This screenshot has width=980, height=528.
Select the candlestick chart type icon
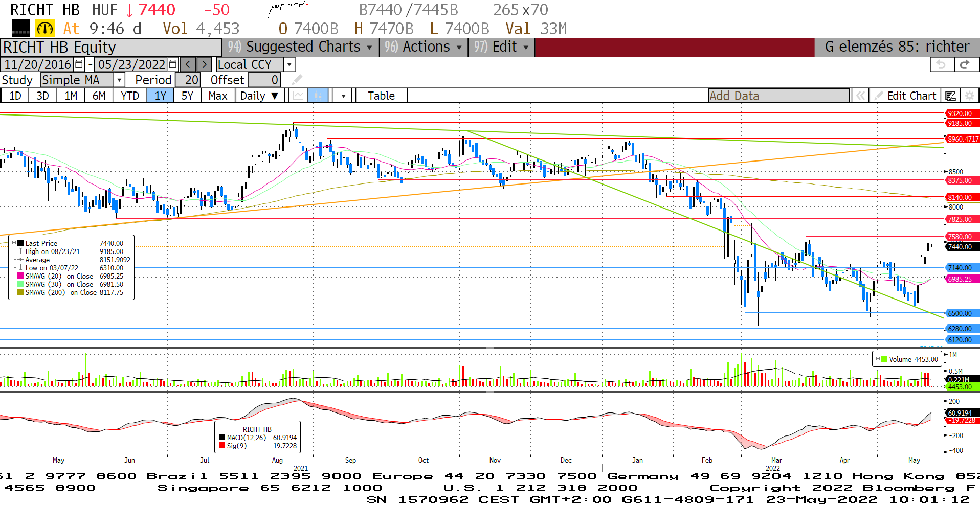tap(318, 96)
